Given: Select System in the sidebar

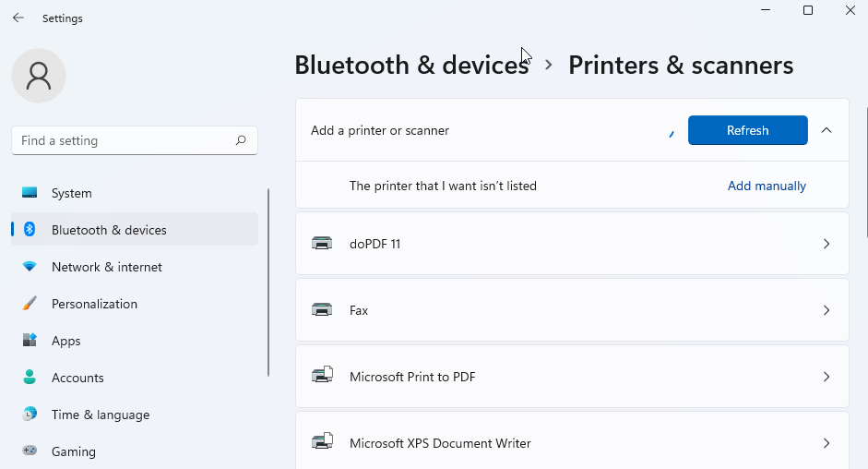Looking at the screenshot, I should [x=135, y=193].
